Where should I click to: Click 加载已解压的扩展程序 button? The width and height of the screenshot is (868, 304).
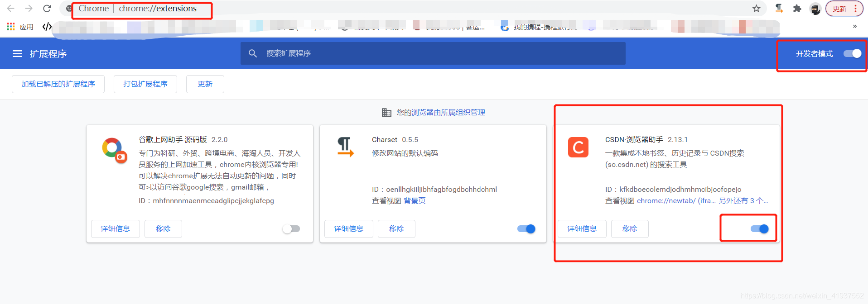pos(58,84)
